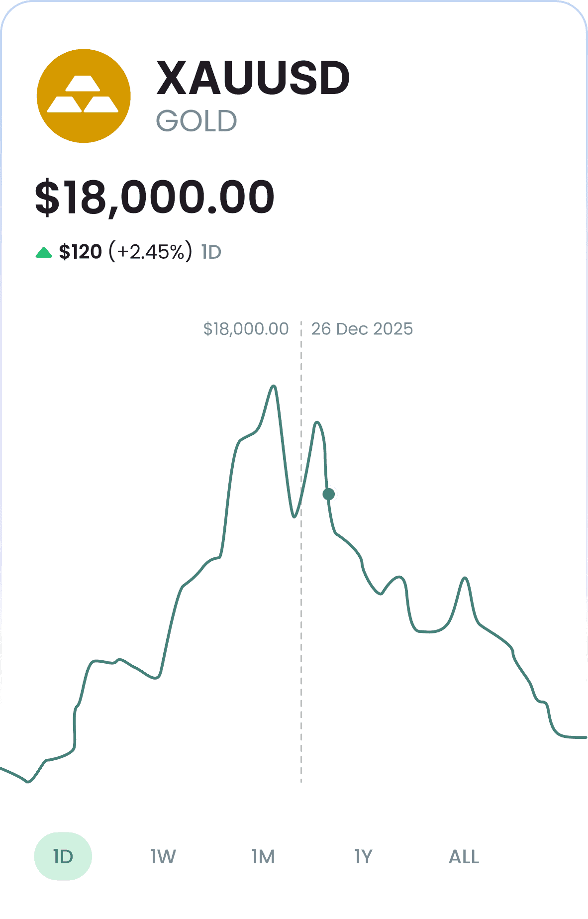Screen dimensions: 588x919
Task: Select the 1D time range tab
Action: click(x=63, y=856)
